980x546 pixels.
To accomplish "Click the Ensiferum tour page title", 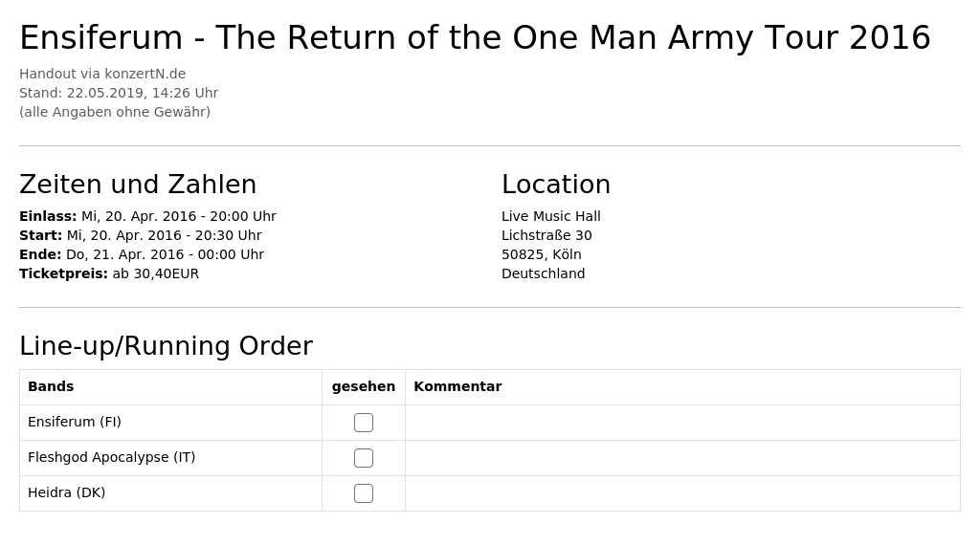I will click(475, 37).
